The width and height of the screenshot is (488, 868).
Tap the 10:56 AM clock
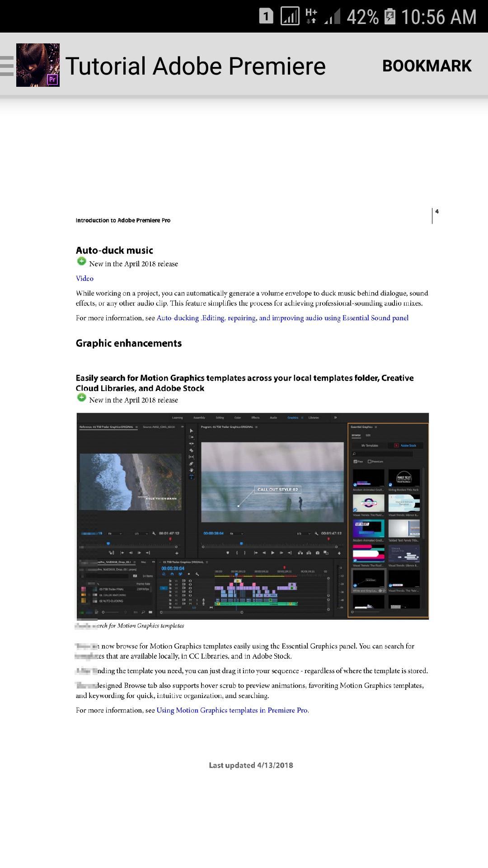click(x=439, y=17)
